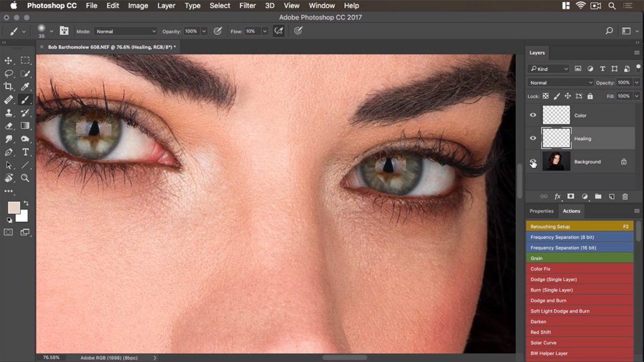Screen dimensions: 644x362
Task: Select the Crop tool
Action: [x=8, y=84]
